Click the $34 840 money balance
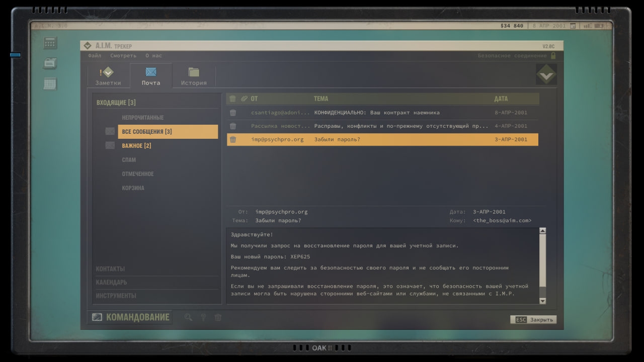Image resolution: width=644 pixels, height=362 pixels. (x=512, y=26)
